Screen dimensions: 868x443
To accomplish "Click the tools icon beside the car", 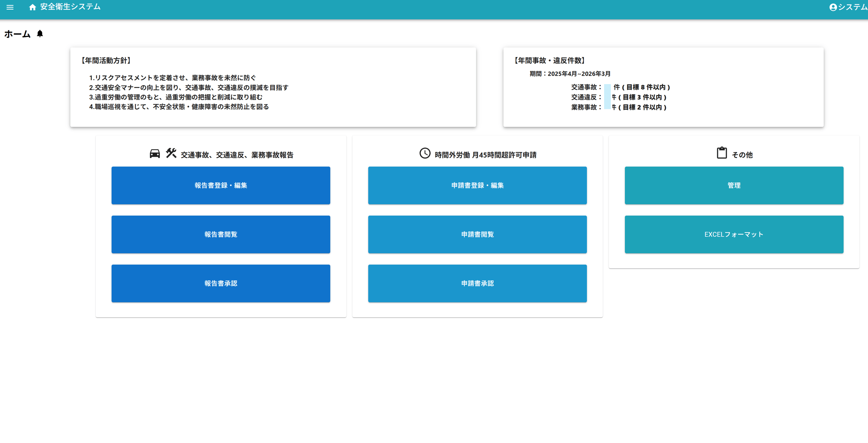I will pyautogui.click(x=171, y=153).
